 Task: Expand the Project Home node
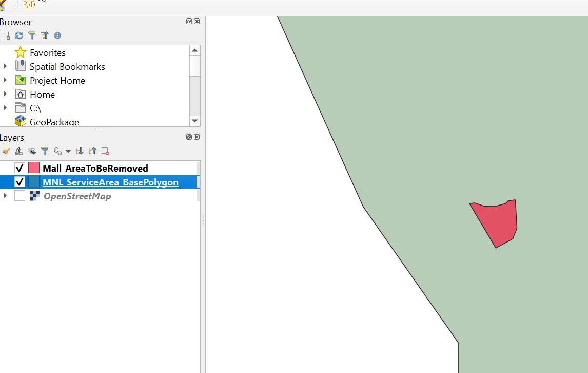[5, 80]
